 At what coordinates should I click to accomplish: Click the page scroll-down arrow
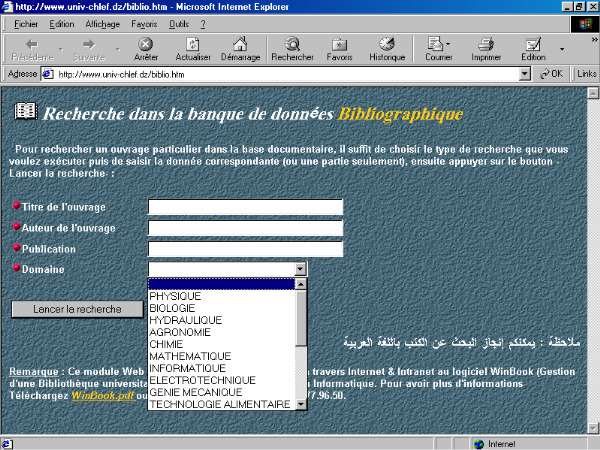[593, 428]
